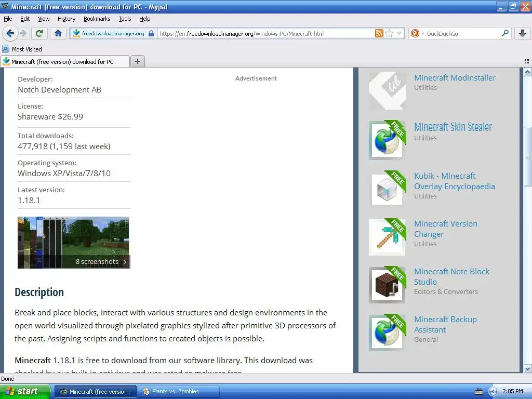List all tabs via the grid icon
The image size is (532, 399).
527,61
